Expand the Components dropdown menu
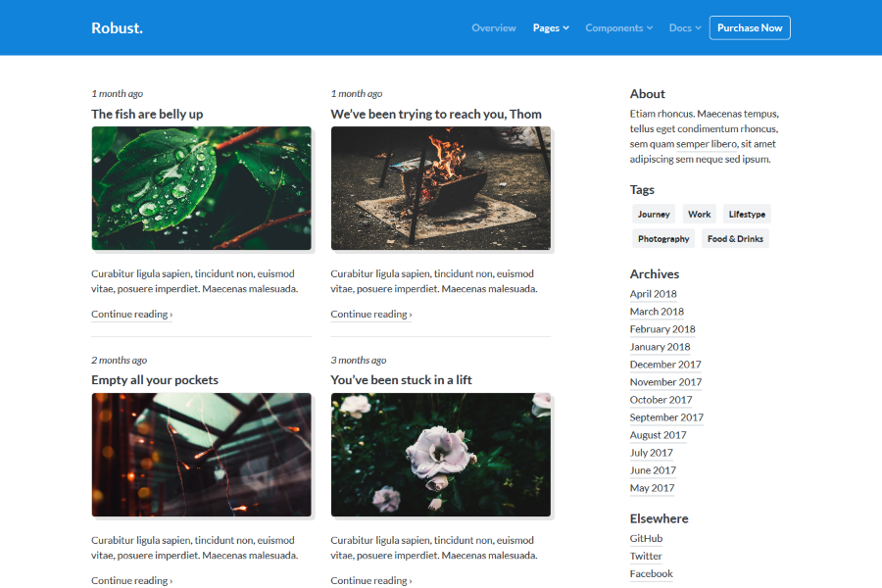The image size is (882, 588). (618, 27)
